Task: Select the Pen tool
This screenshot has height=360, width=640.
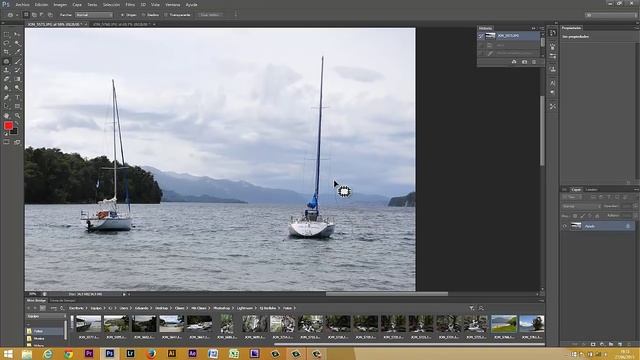Action: pos(7,97)
